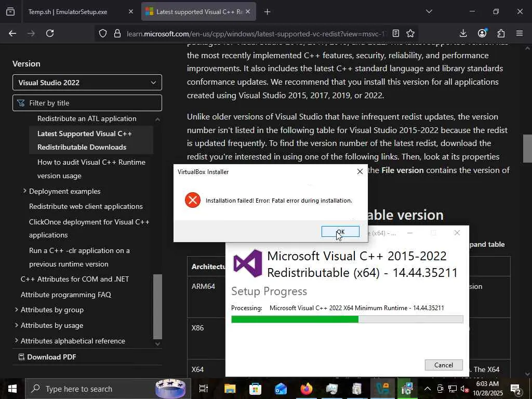Open Redistribute an ATL application
The image size is (532, 399).
[87, 119]
